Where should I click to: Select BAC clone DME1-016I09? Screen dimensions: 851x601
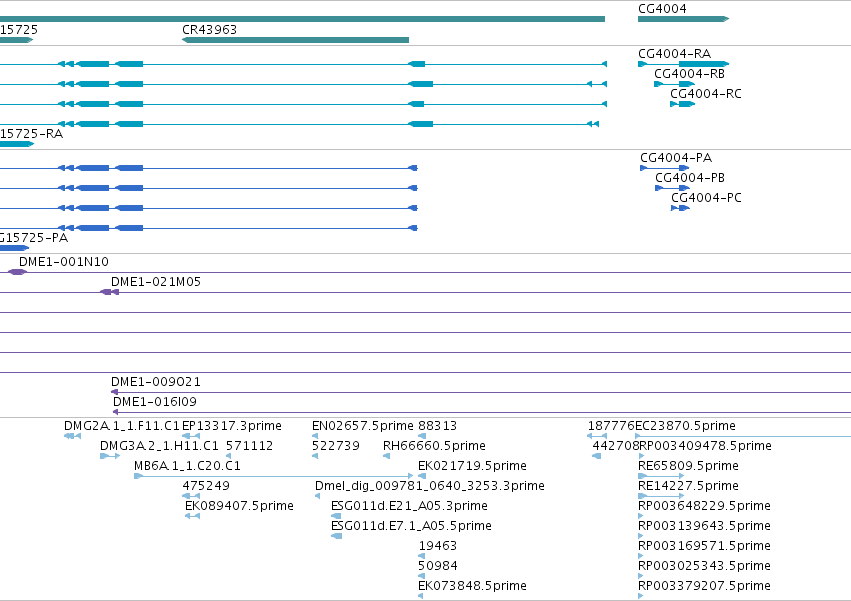pos(482,412)
